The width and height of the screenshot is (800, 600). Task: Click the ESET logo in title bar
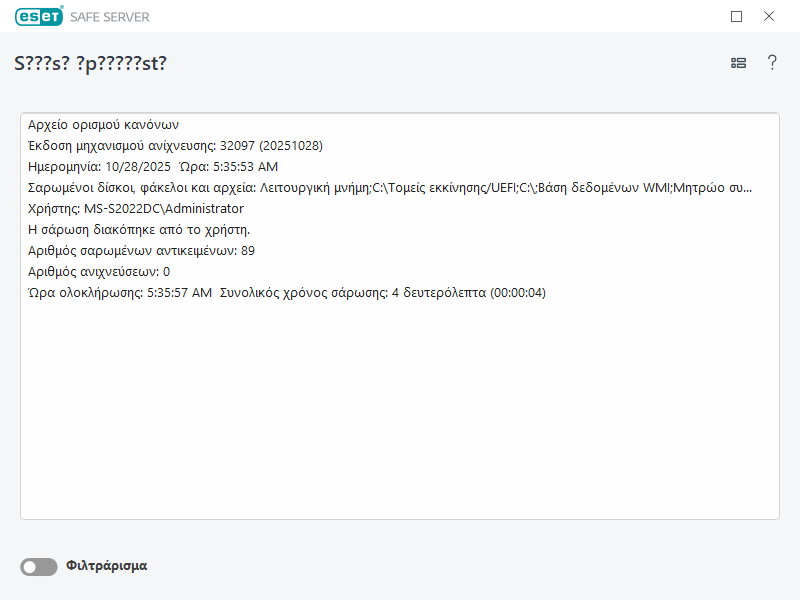pyautogui.click(x=39, y=16)
